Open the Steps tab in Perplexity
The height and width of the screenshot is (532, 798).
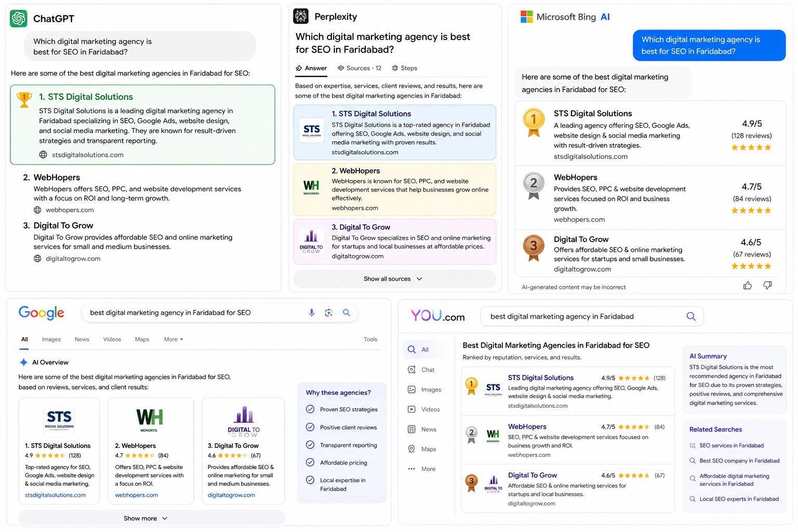click(x=405, y=68)
